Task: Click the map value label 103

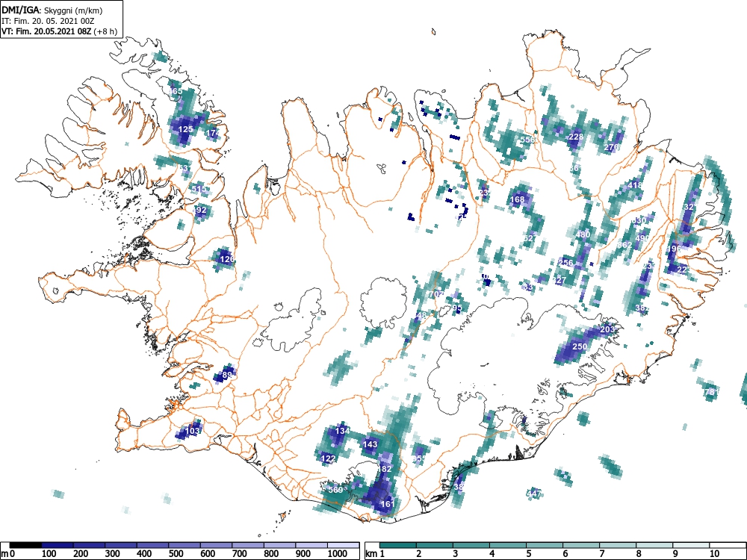Action: pos(192,431)
